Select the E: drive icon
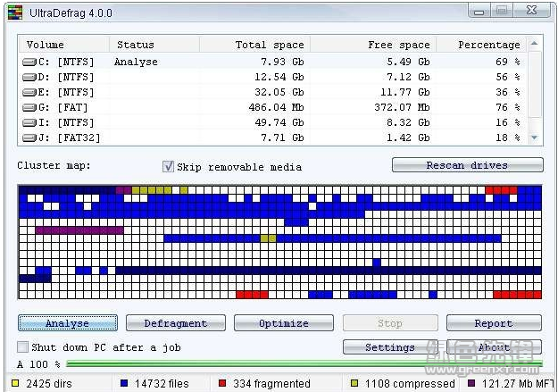The height and width of the screenshot is (392, 558). pos(29,93)
